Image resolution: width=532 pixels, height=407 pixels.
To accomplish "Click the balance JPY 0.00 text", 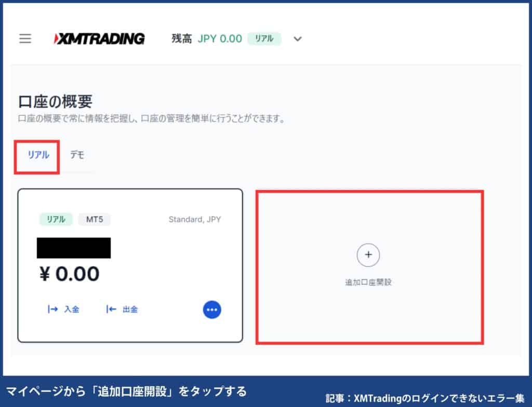I will 220,38.
